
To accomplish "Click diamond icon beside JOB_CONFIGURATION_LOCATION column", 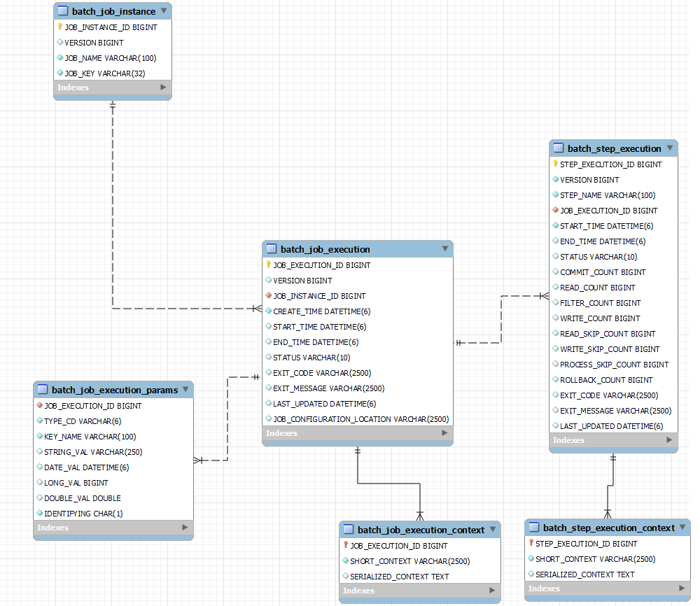I will pyautogui.click(x=268, y=418).
